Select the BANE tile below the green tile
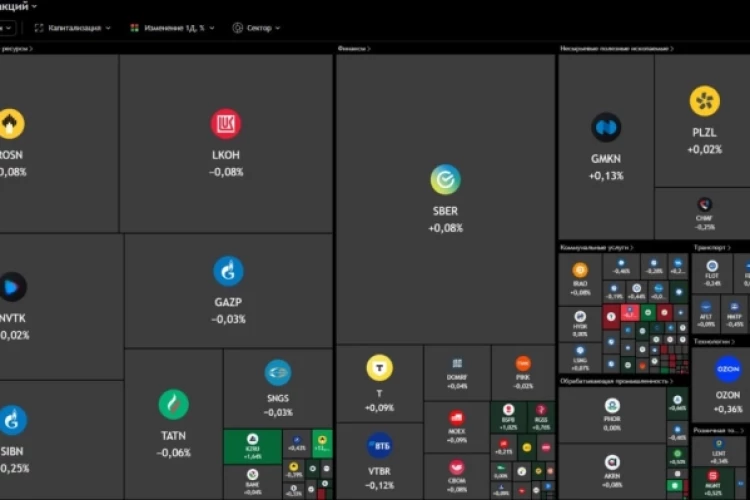The height and width of the screenshot is (500, 750). click(x=253, y=481)
